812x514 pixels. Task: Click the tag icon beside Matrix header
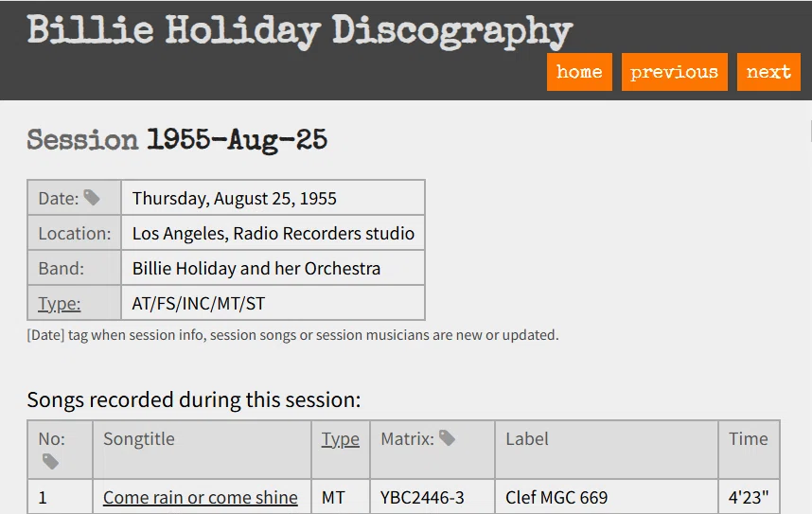(x=447, y=438)
